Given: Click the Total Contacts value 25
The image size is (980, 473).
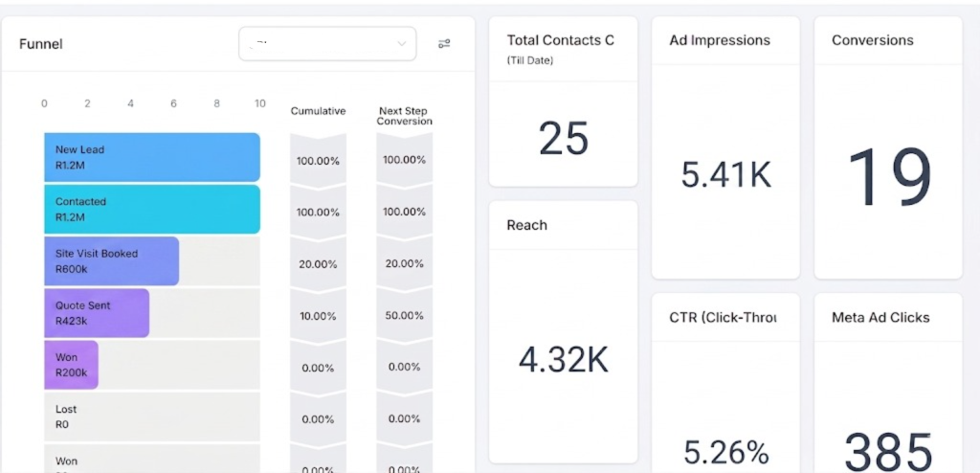Looking at the screenshot, I should click(x=564, y=139).
